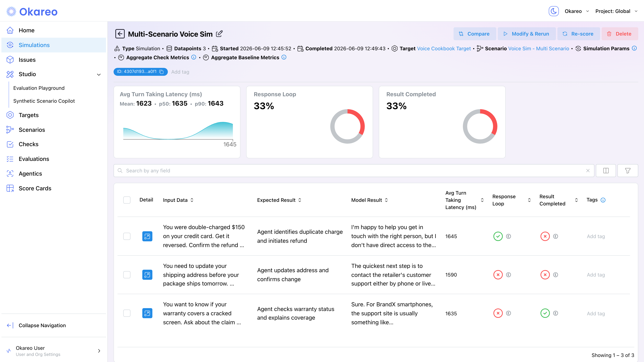Sort by Model Result column

(x=386, y=200)
